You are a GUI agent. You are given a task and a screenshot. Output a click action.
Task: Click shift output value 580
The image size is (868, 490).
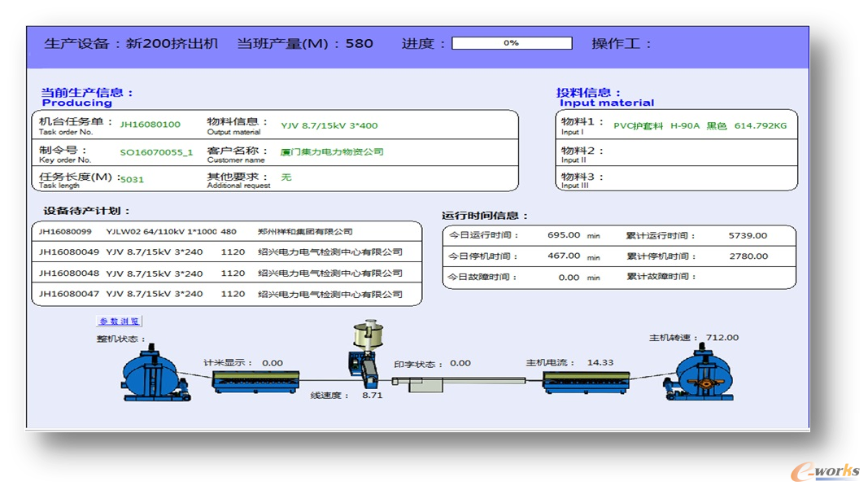[360, 43]
